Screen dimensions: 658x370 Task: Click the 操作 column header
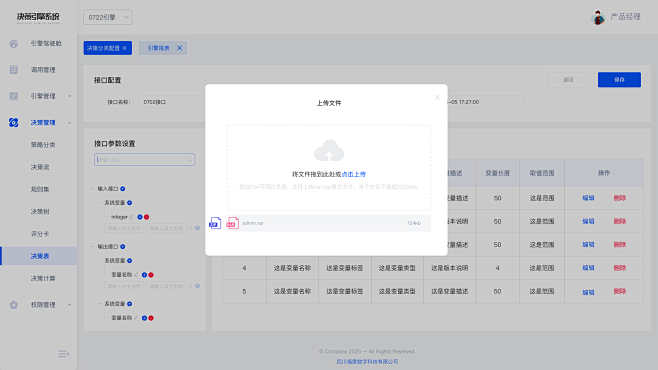(x=604, y=173)
